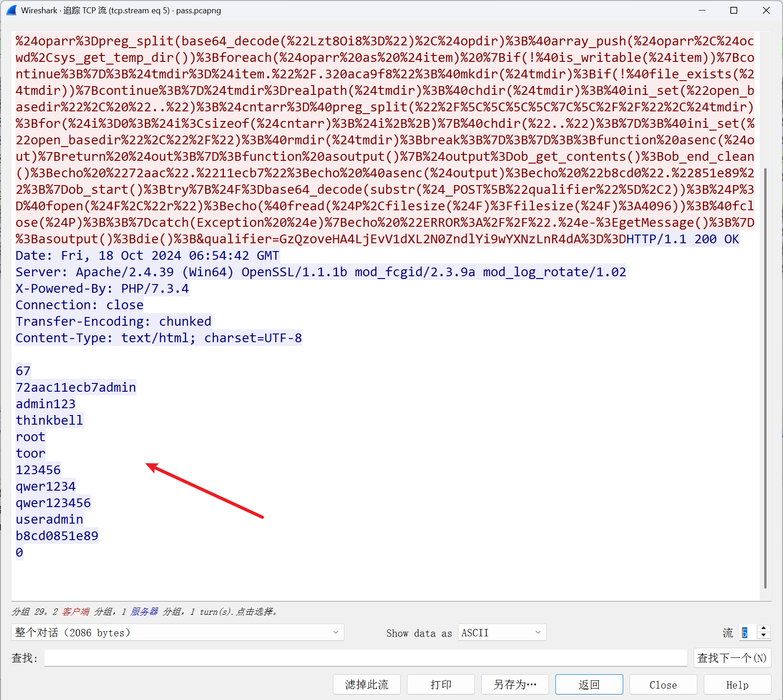Close the window with the title bar X
This screenshot has height=700, width=783.
click(x=766, y=10)
